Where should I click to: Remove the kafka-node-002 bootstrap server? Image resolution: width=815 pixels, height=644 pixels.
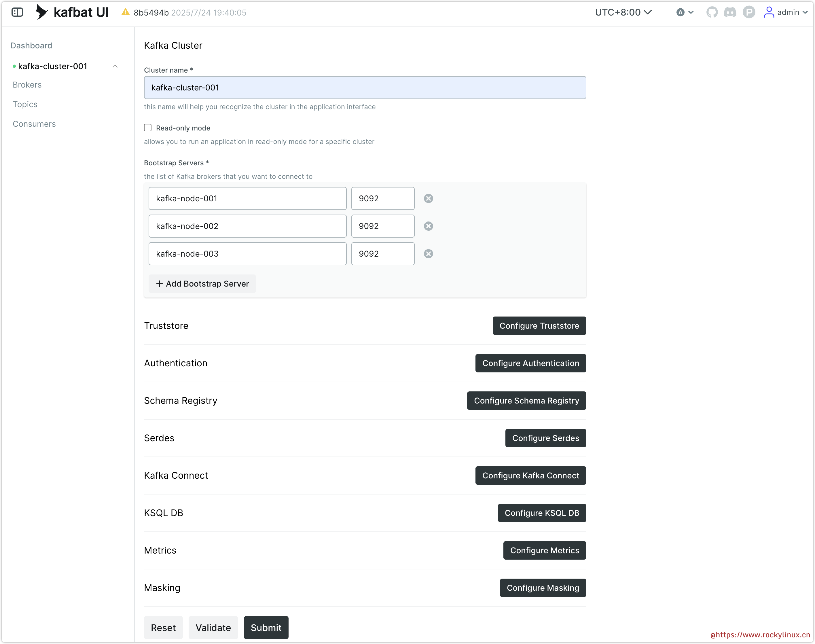tap(428, 226)
